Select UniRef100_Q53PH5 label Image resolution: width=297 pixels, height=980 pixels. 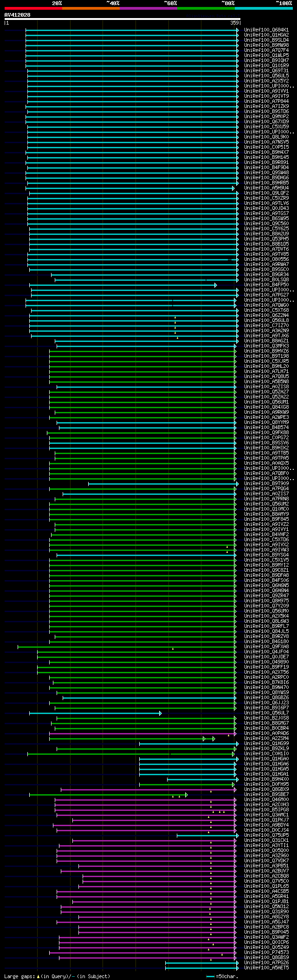point(266,239)
